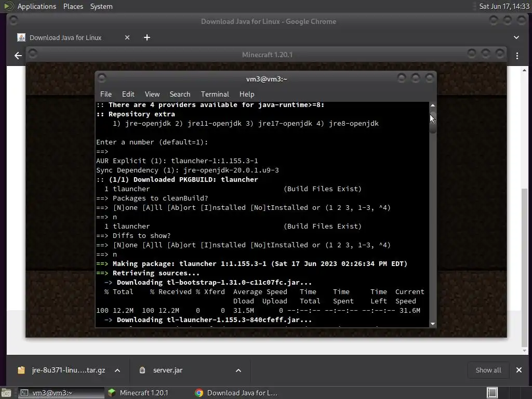Open the terminal Search menu
This screenshot has height=399, width=532.
180,94
